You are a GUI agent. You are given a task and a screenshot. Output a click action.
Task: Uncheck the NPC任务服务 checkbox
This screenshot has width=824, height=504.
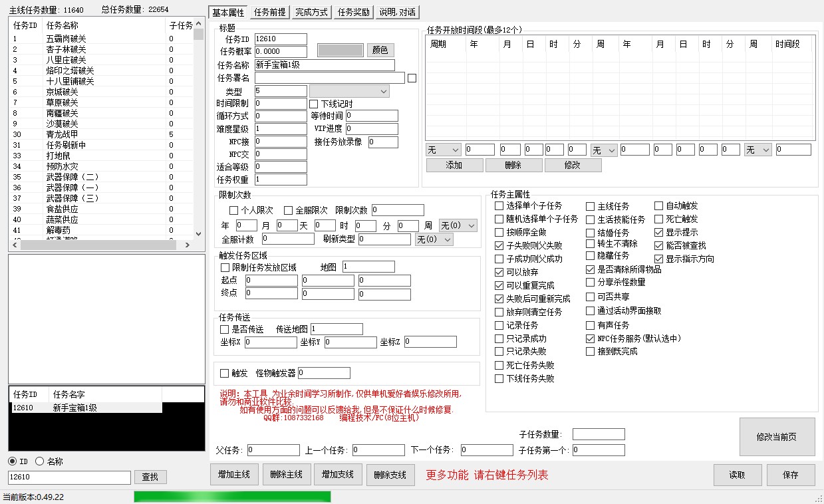click(589, 339)
